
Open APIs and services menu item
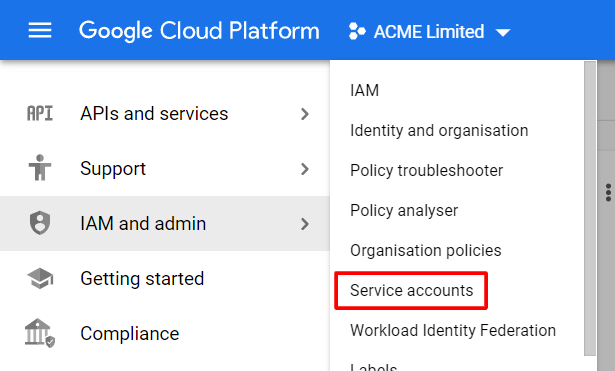[165, 114]
